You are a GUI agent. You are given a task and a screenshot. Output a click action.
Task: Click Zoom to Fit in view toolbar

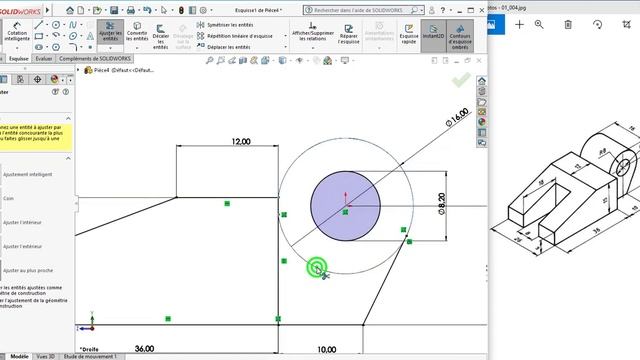(209, 60)
